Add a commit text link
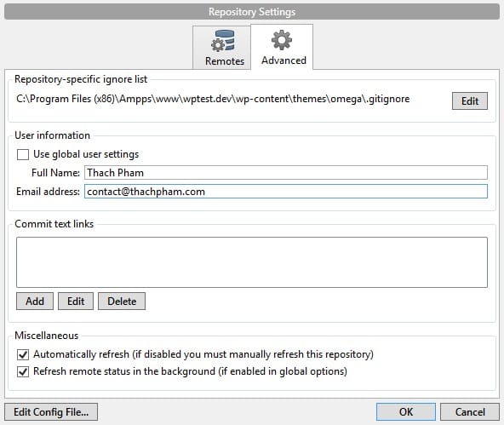 35,302
